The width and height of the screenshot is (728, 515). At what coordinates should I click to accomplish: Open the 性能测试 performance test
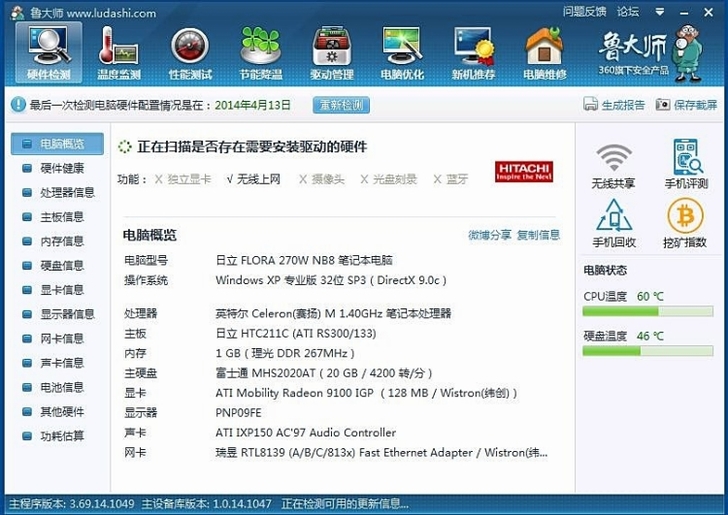click(x=190, y=52)
